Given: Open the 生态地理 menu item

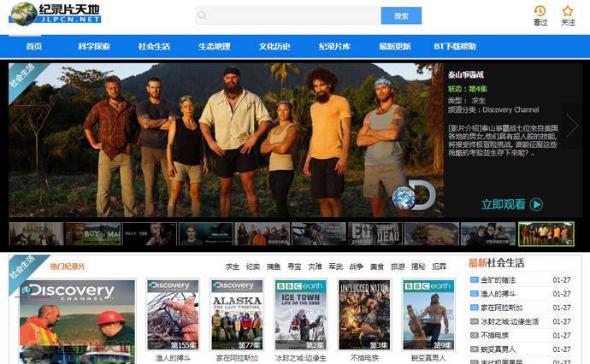Looking at the screenshot, I should [x=215, y=46].
